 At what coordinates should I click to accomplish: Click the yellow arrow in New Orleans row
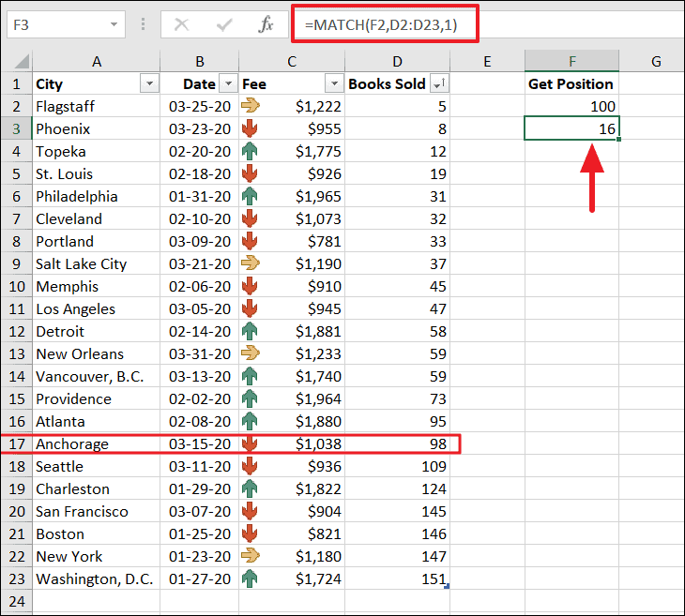(x=250, y=353)
